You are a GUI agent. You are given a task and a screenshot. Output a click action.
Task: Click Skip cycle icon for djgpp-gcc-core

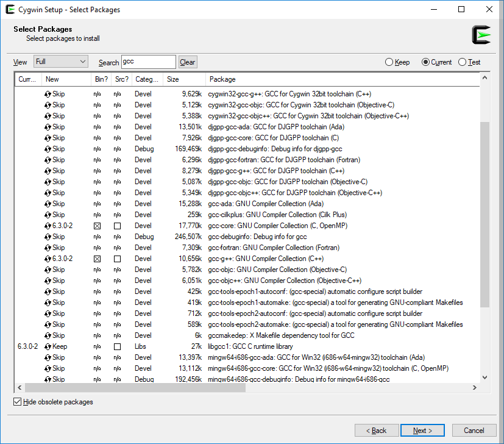48,138
